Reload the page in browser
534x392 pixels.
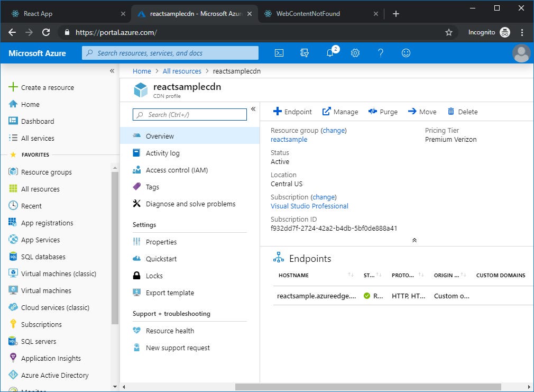tap(46, 32)
